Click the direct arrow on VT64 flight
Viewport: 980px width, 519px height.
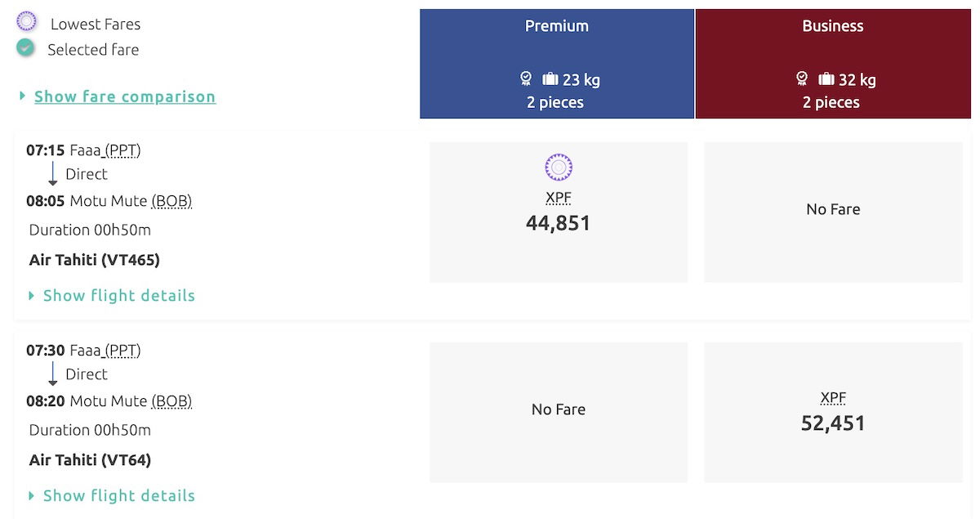[53, 374]
